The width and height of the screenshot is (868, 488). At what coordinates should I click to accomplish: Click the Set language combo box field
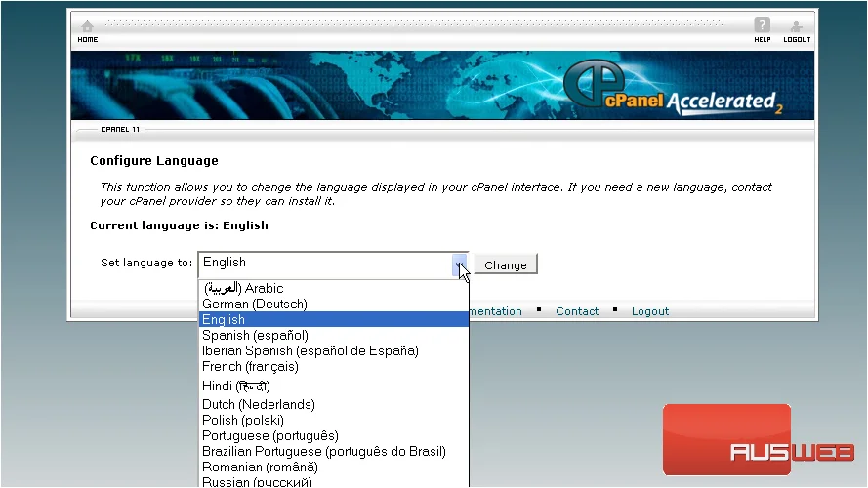(x=333, y=265)
